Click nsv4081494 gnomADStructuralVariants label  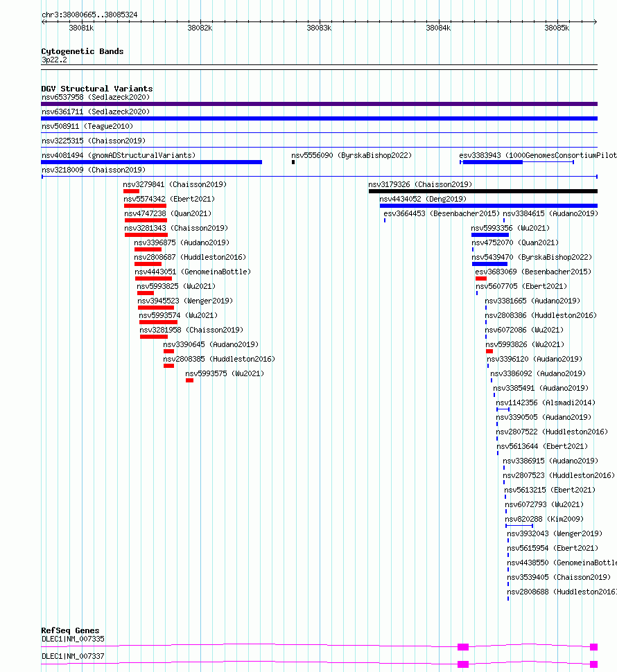click(119, 156)
